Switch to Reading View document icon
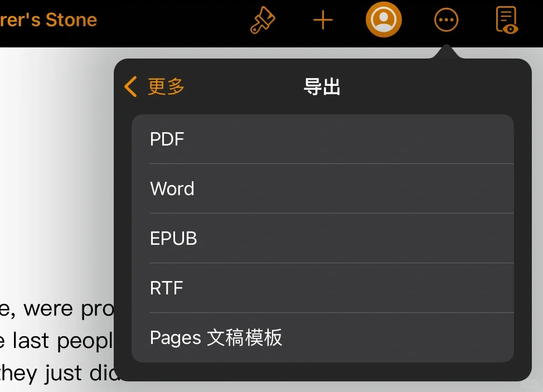543x392 pixels. (507, 20)
